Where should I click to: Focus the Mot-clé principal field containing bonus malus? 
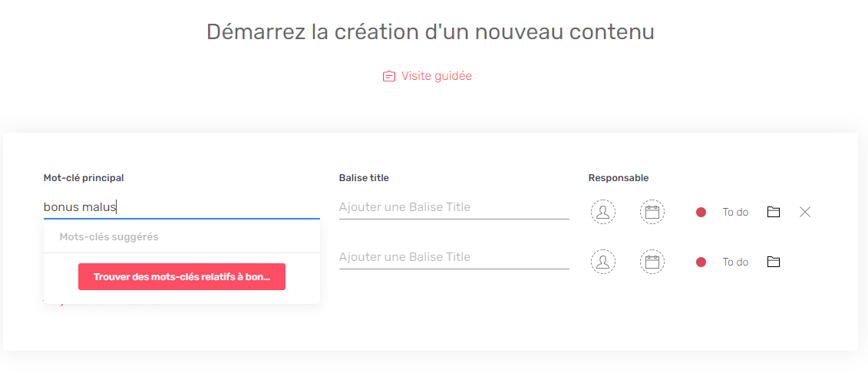(x=182, y=207)
